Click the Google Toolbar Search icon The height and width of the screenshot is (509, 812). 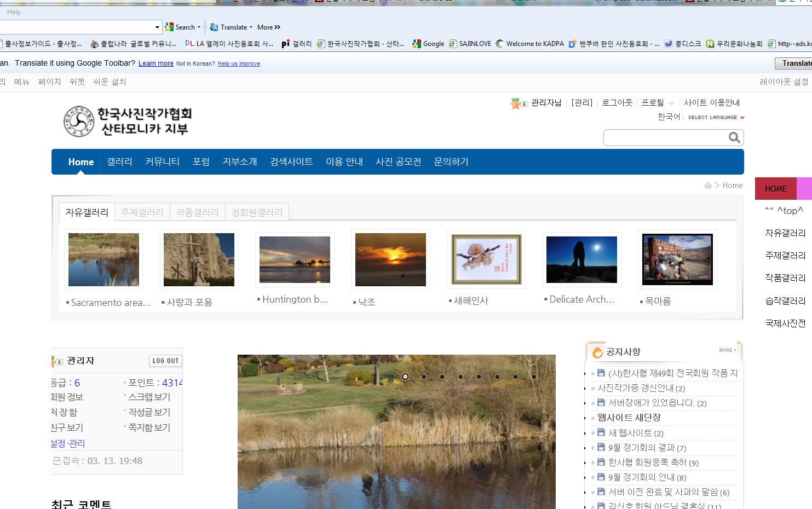[169, 27]
